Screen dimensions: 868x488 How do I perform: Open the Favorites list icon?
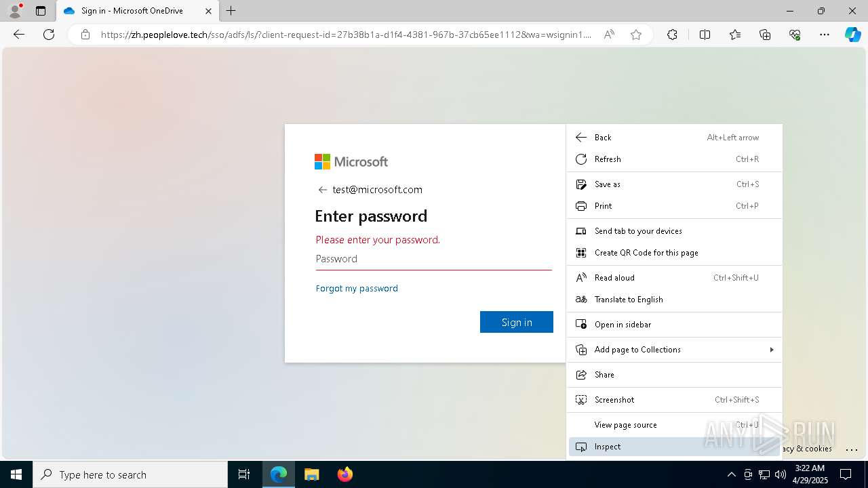coord(735,35)
